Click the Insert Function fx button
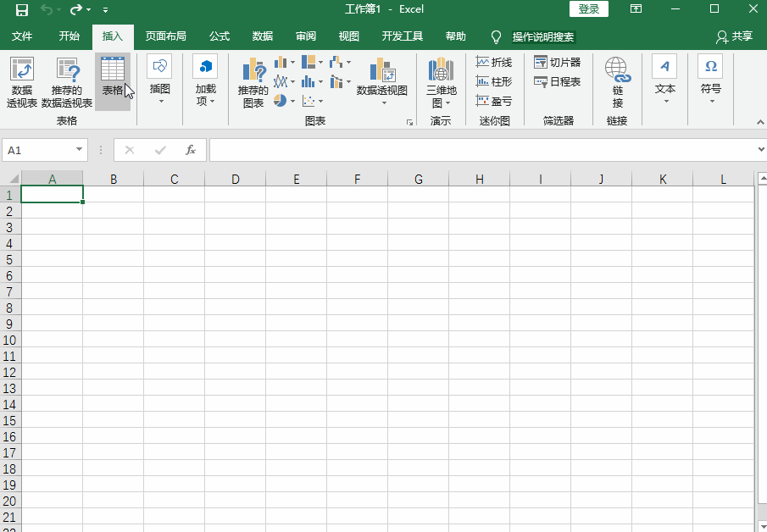767x532 pixels. (x=191, y=150)
